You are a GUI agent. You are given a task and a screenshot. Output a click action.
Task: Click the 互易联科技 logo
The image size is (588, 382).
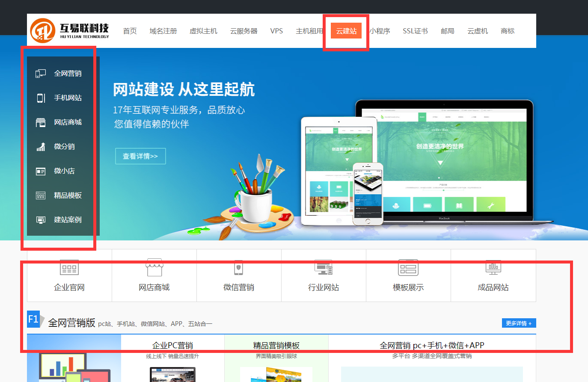pos(70,31)
